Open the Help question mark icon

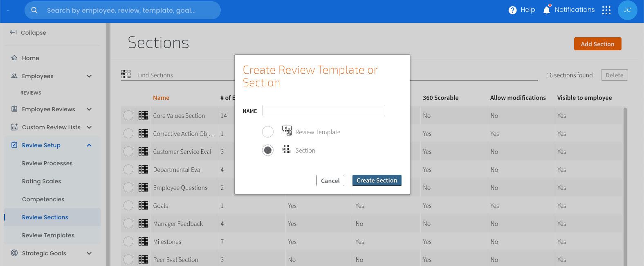coord(512,10)
